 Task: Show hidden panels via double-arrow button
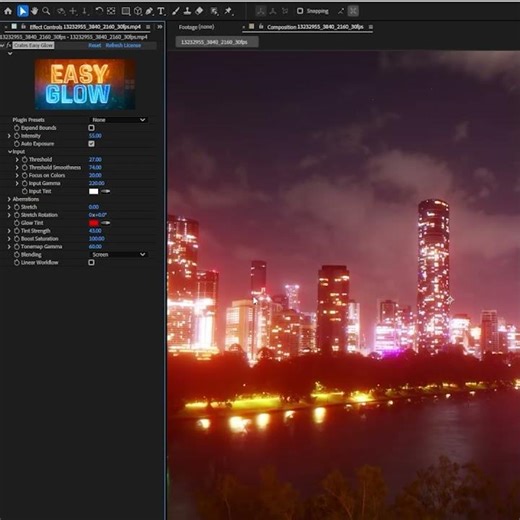tap(160, 27)
